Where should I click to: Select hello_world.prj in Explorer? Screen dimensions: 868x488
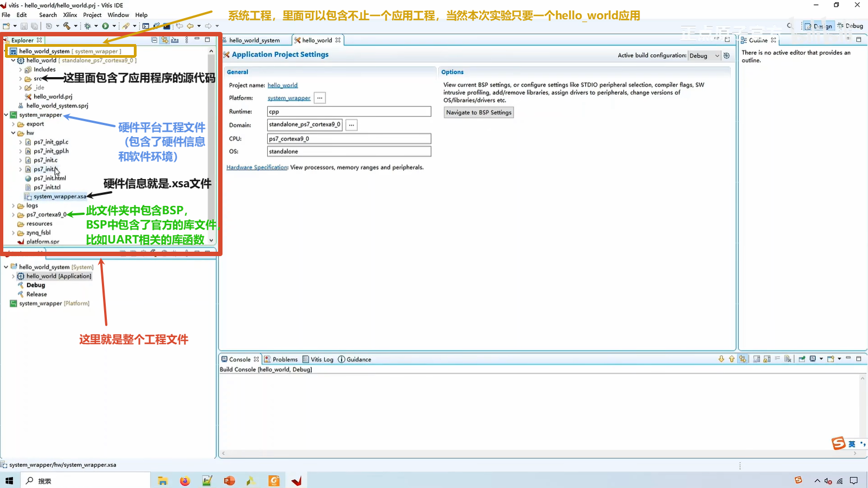(53, 96)
